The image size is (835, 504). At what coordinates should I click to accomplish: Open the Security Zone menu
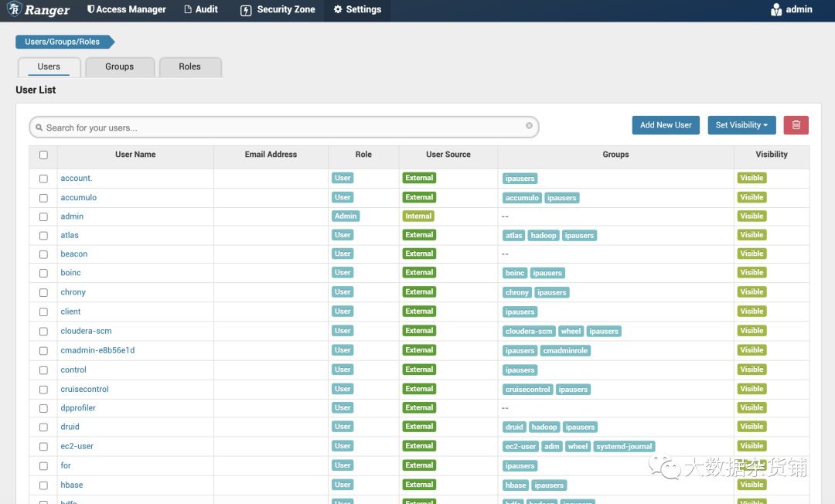(x=278, y=9)
